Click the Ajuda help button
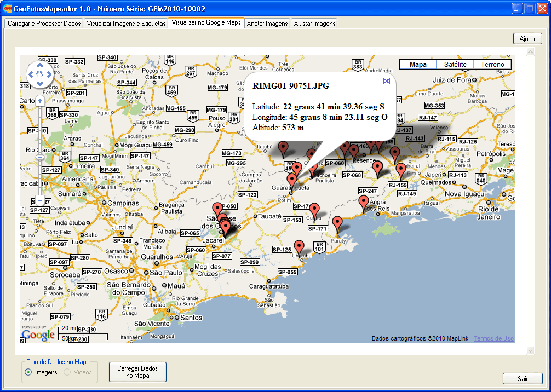551x392 pixels. pos(527,39)
